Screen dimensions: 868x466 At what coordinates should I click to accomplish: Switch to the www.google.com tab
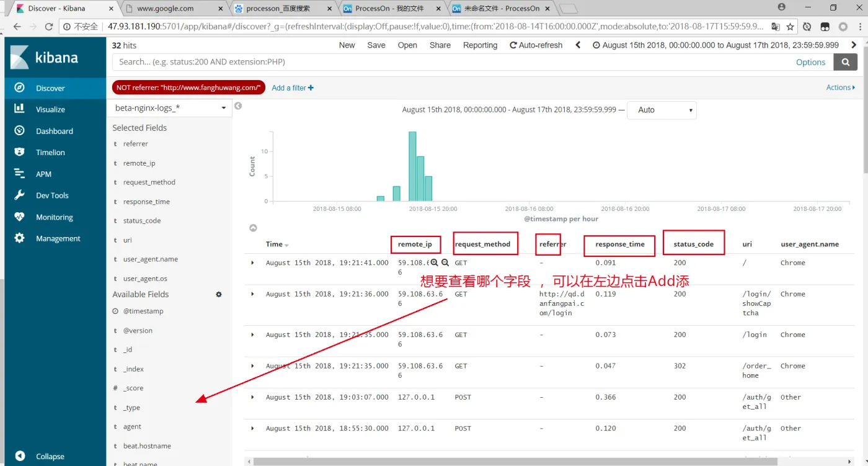(x=172, y=9)
